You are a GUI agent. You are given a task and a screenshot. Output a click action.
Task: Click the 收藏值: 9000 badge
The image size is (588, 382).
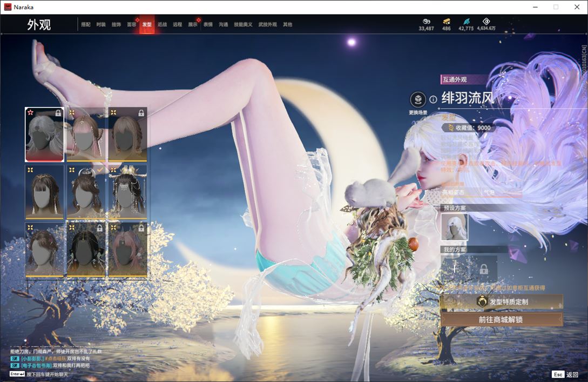coord(469,128)
